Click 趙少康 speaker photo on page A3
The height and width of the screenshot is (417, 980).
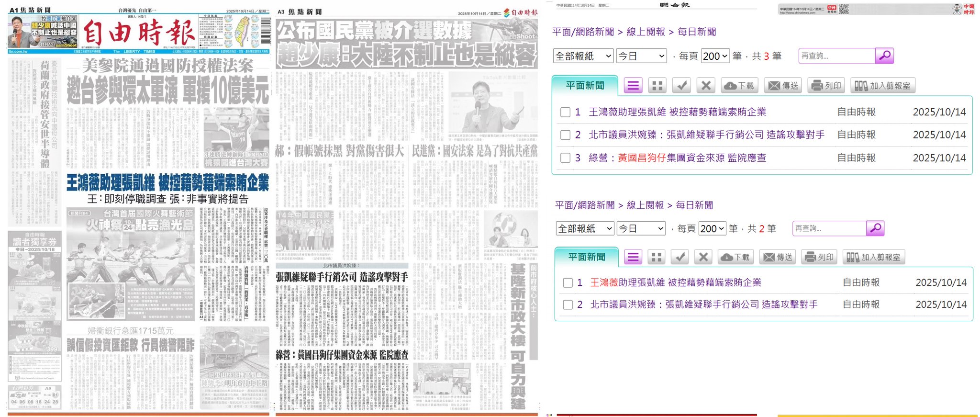(493, 102)
